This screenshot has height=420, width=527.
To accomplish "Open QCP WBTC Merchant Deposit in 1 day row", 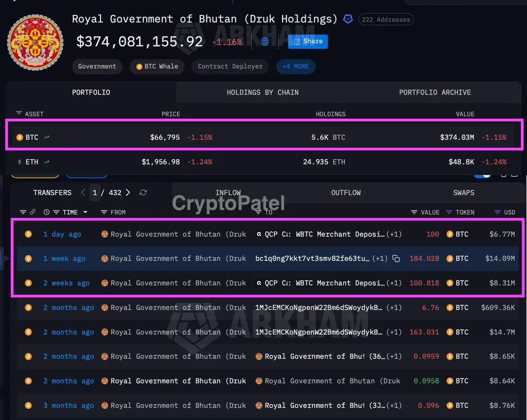I will (x=325, y=234).
